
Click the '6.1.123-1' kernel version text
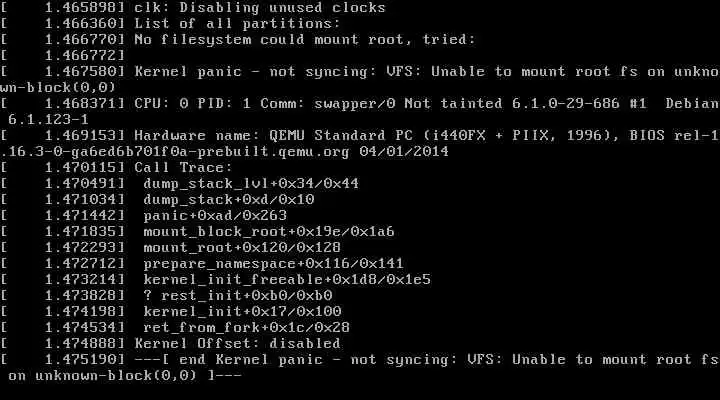pyautogui.click(x=48, y=120)
